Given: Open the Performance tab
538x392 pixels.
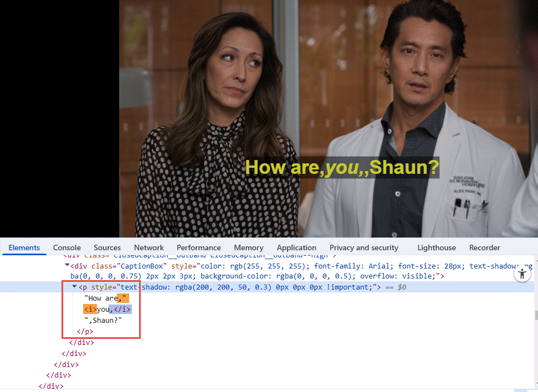Looking at the screenshot, I should (x=199, y=247).
